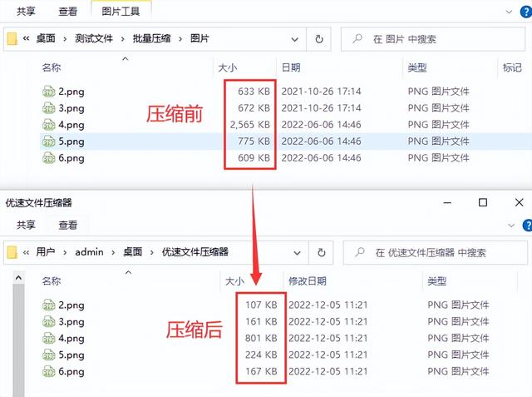Select 6.png in the 图片 folder

pyautogui.click(x=71, y=158)
